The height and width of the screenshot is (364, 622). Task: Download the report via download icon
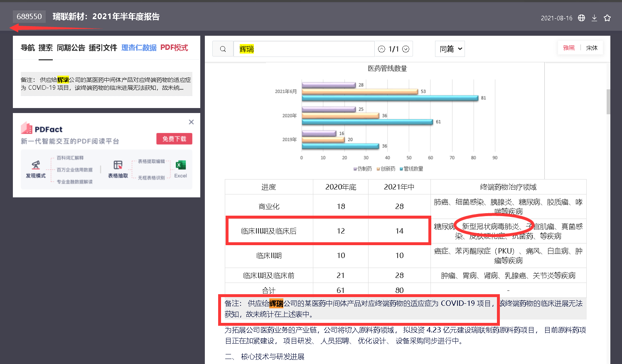[594, 18]
